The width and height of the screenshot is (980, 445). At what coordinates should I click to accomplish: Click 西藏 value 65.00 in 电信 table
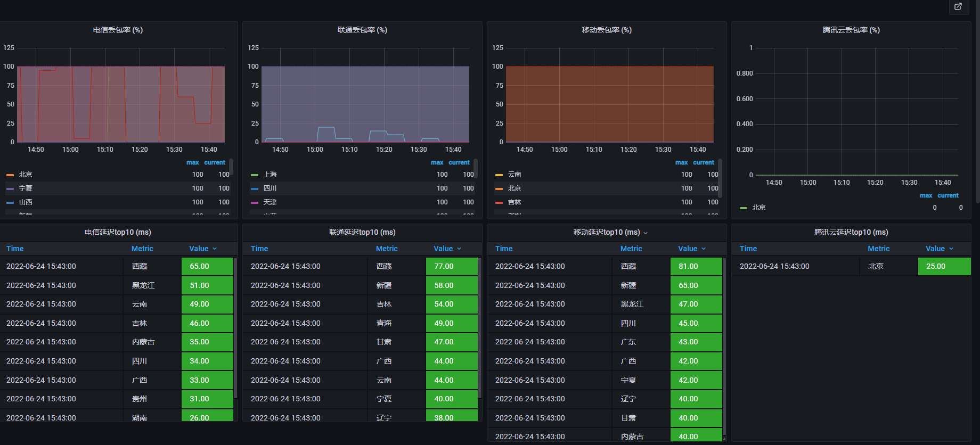point(207,266)
